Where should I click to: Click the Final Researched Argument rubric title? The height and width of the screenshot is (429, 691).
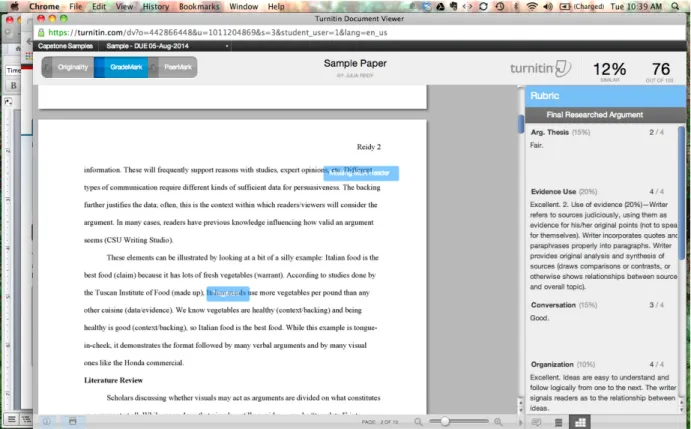594,115
